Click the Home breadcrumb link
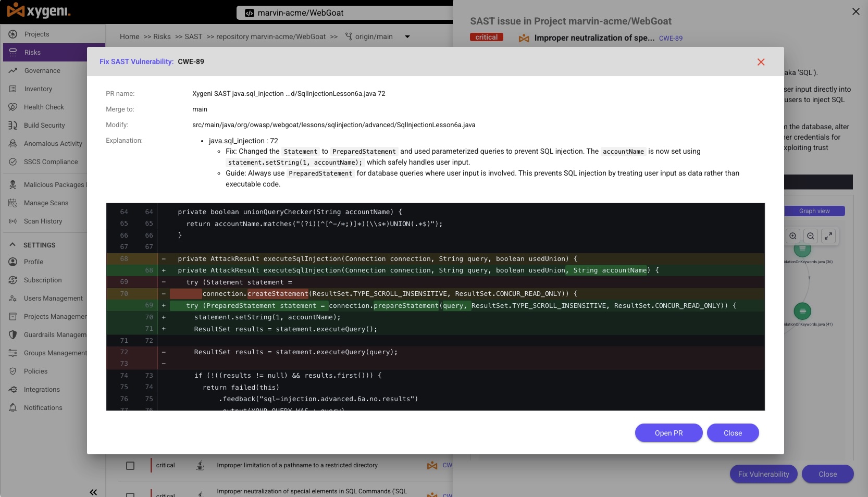Viewport: 868px width, 497px height. (x=129, y=37)
